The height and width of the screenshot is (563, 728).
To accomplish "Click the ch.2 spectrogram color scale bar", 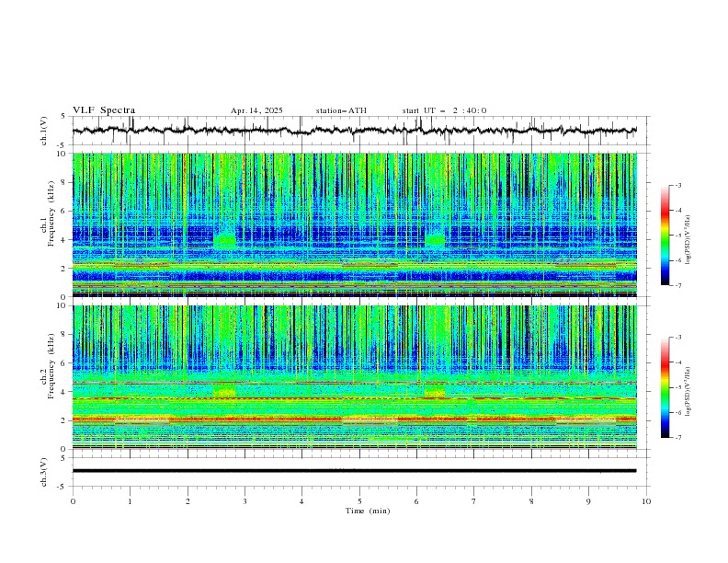I will click(665, 387).
